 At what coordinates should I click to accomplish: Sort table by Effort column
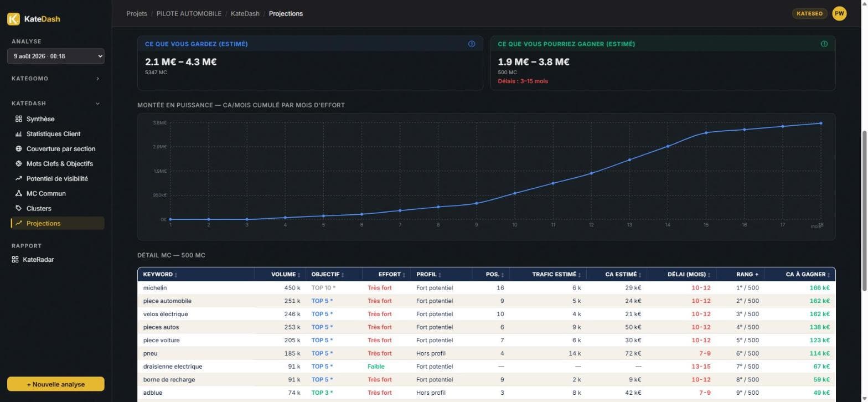coord(392,275)
